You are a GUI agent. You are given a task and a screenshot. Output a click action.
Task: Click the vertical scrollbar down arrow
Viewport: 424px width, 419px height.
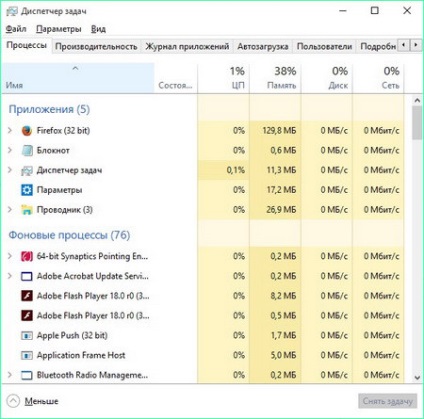click(417, 377)
